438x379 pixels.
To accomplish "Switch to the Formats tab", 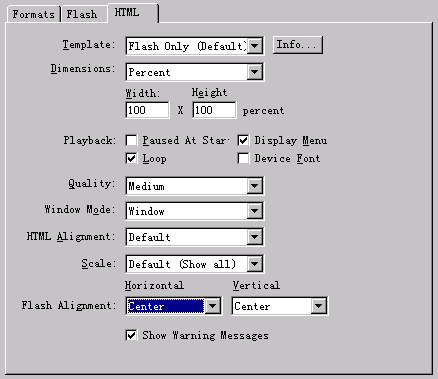I will pyautogui.click(x=33, y=14).
